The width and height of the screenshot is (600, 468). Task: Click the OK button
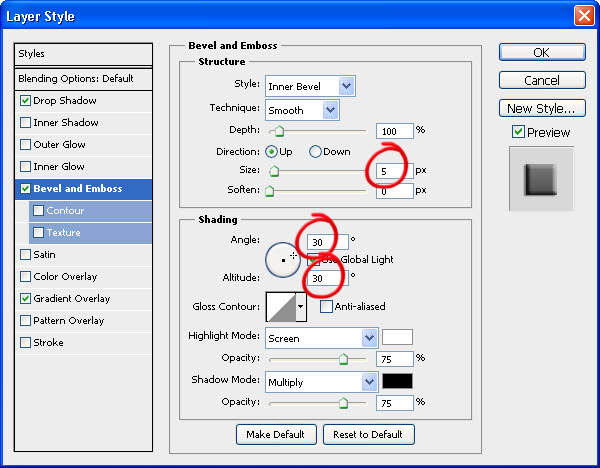pos(542,52)
